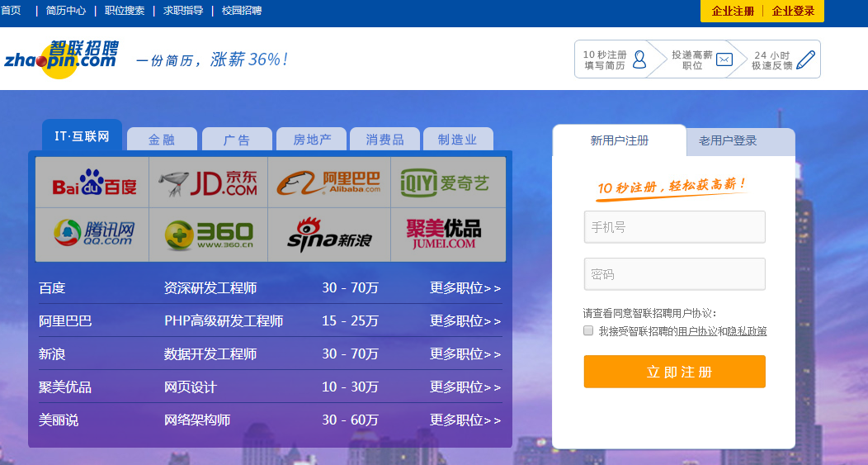The height and width of the screenshot is (465, 868).
Task: Open the 聚美优品 JUMEI.COM logo
Action: (444, 234)
